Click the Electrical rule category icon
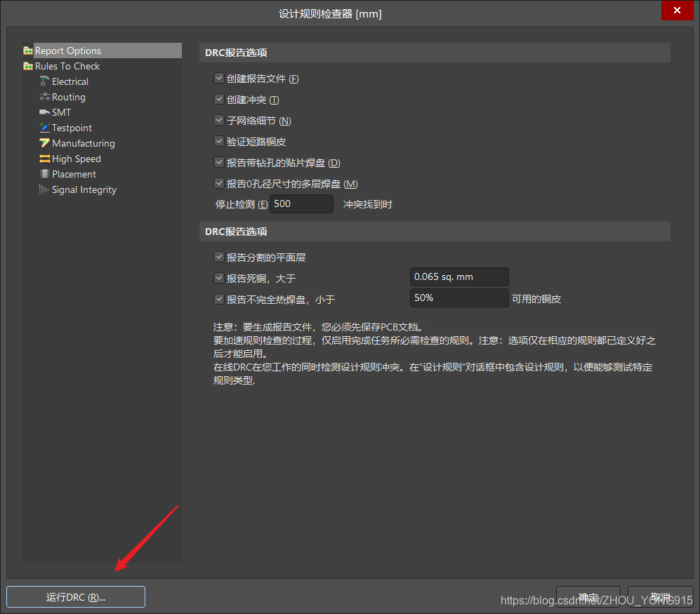 click(x=45, y=81)
